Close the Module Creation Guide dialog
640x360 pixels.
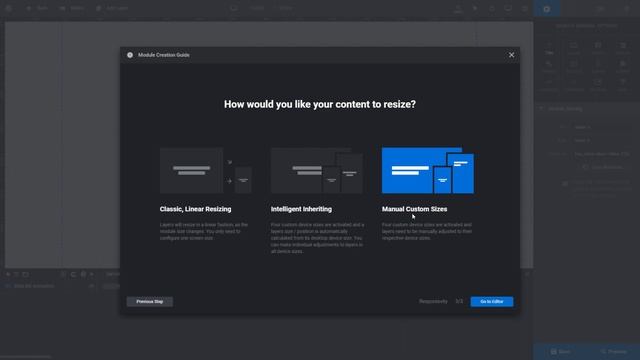click(511, 55)
